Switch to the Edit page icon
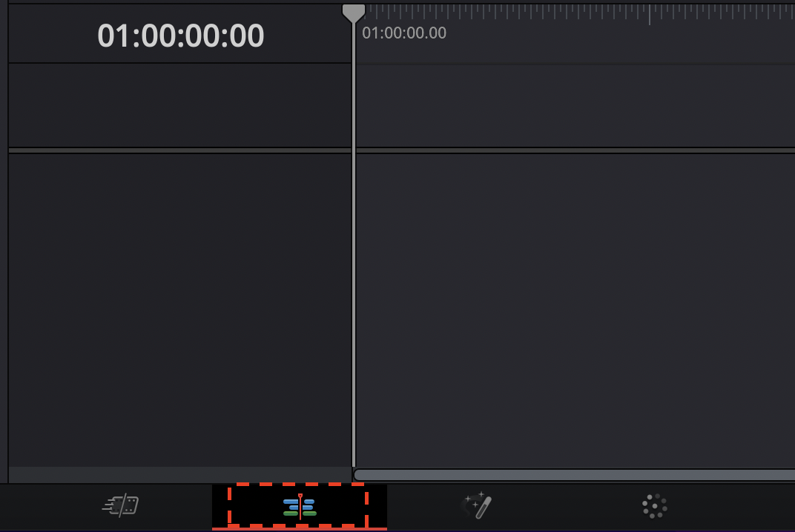 coord(300,506)
